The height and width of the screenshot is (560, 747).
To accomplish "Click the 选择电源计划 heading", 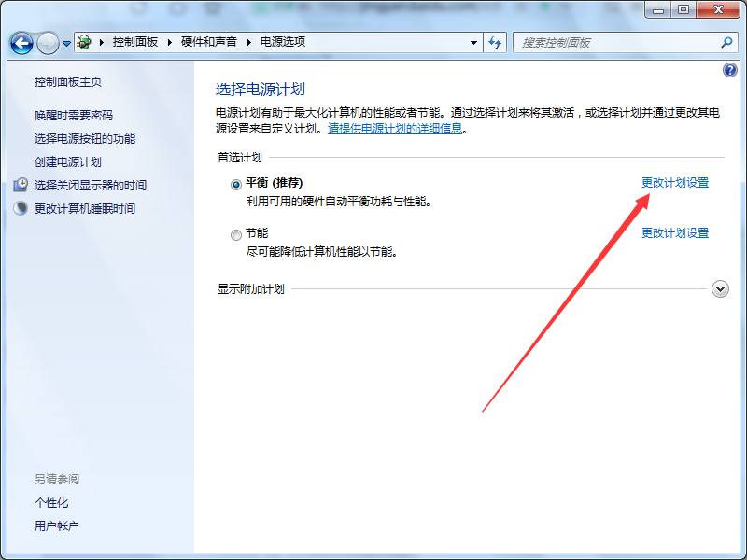I will (261, 90).
